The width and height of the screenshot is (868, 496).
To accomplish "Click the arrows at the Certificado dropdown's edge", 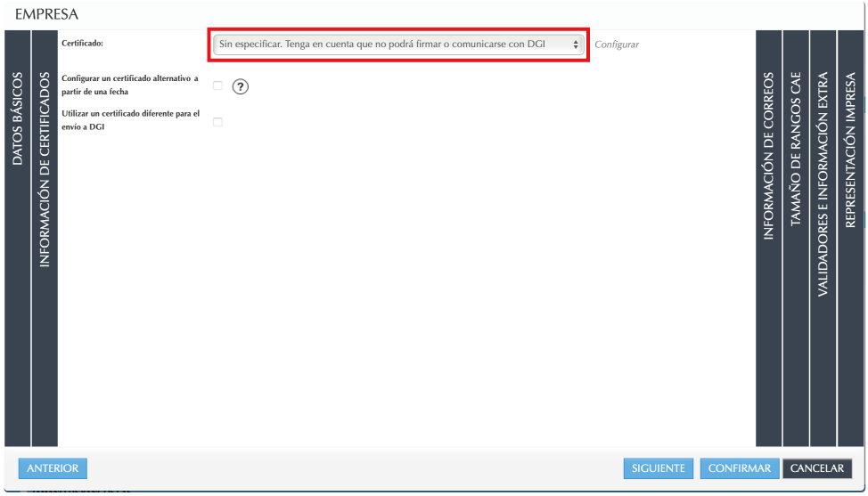I will 576,44.
